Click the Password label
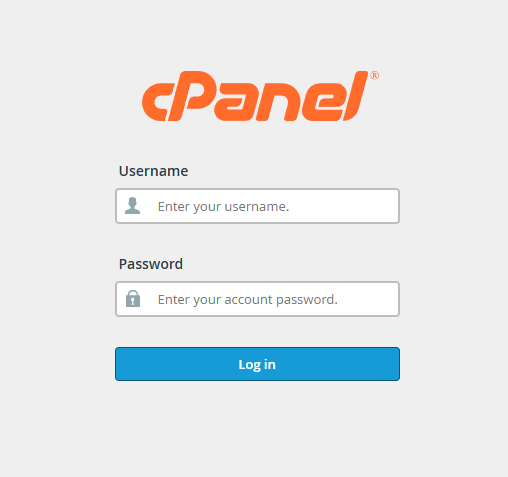This screenshot has height=477, width=508. 151,264
